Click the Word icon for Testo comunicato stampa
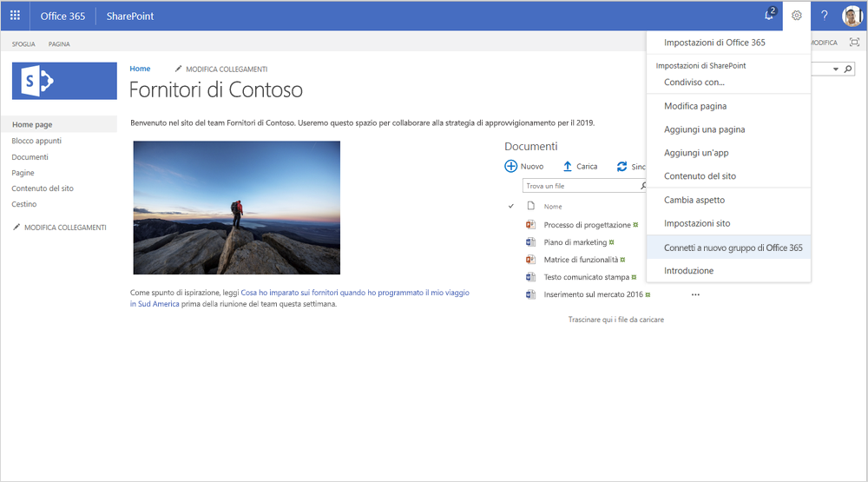This screenshot has height=482, width=868. tap(530, 276)
